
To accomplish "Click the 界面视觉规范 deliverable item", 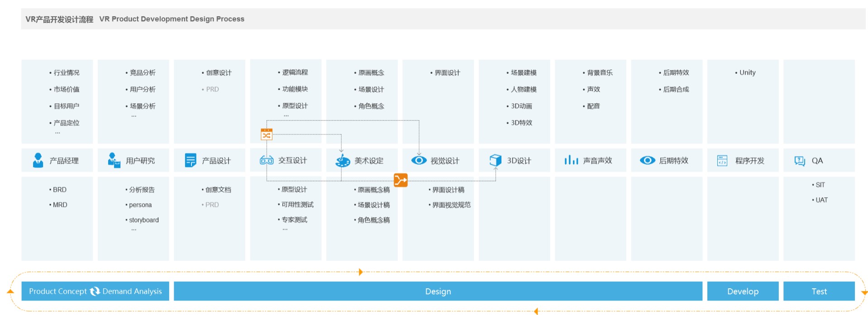I will [449, 205].
